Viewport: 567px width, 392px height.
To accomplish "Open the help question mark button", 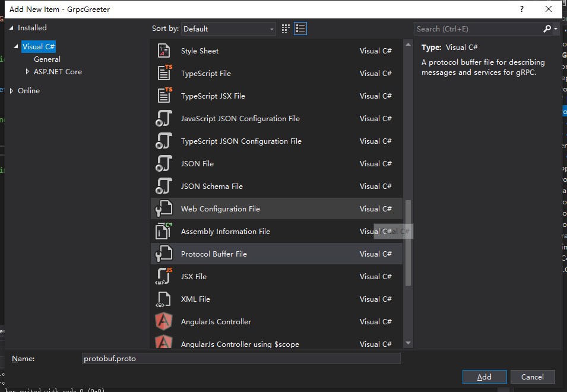I will tap(522, 9).
